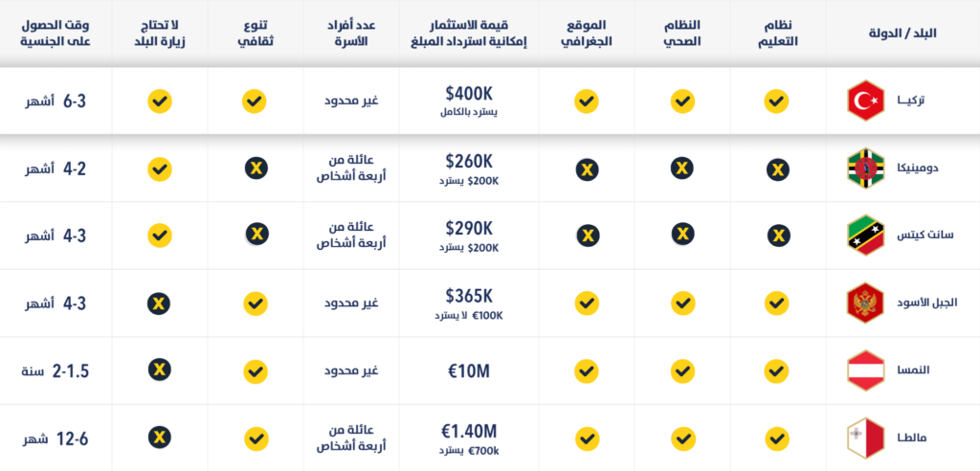Image resolution: width=980 pixels, height=471 pixels.
Task: Select the Austria flag icon
Action: tap(865, 370)
